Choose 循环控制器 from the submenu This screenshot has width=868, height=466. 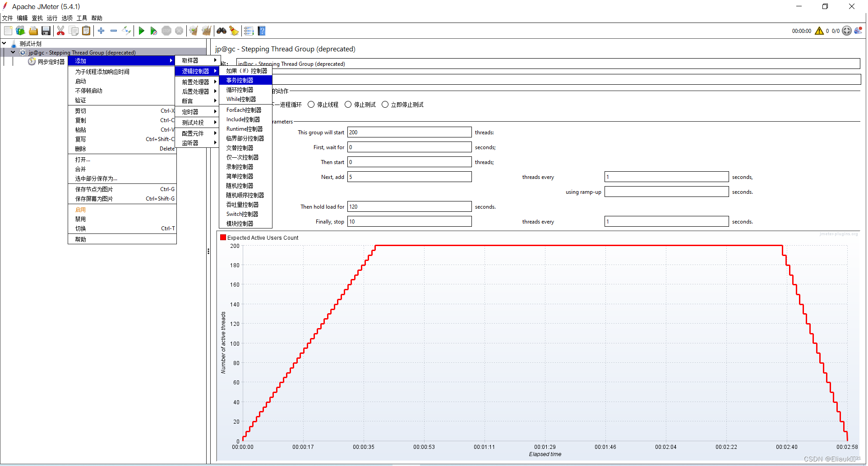coord(245,90)
